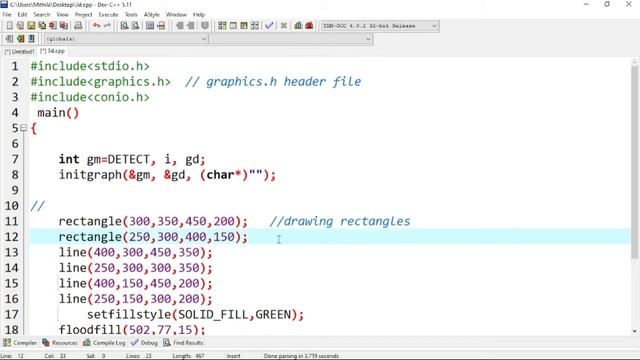Click the Rebuild All icon
640x360 pixels.
pos(255,26)
